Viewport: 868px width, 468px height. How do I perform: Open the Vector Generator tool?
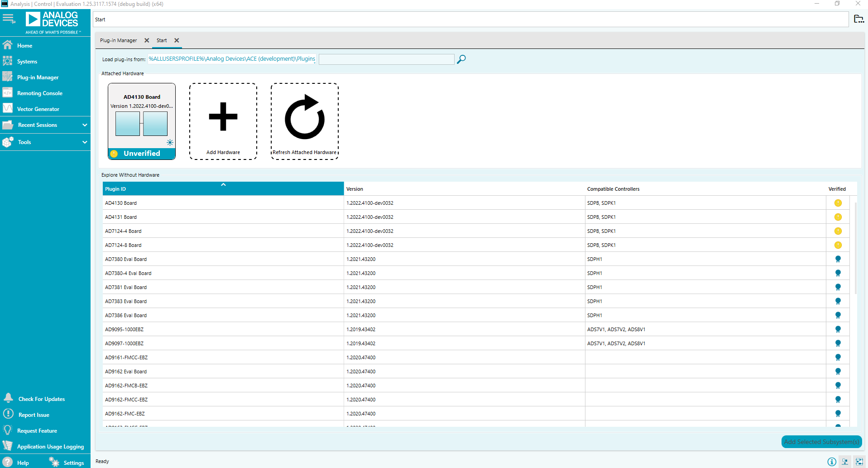(x=38, y=109)
